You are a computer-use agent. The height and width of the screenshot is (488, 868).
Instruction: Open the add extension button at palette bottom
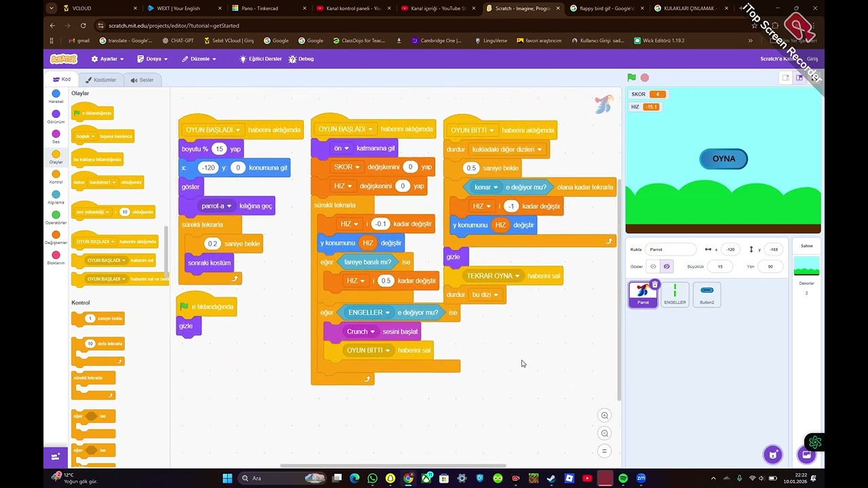(x=56, y=457)
